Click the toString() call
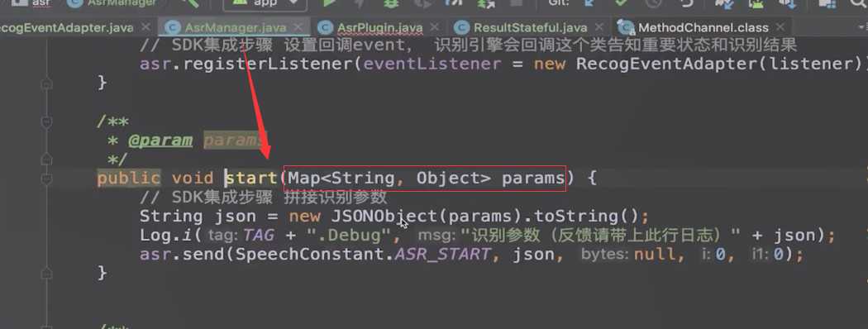 point(587,216)
